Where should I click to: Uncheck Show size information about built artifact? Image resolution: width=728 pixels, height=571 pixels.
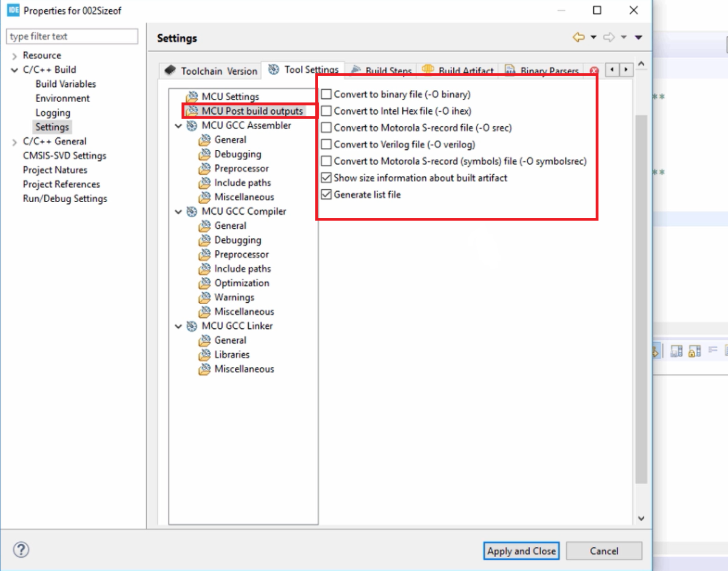coord(326,178)
